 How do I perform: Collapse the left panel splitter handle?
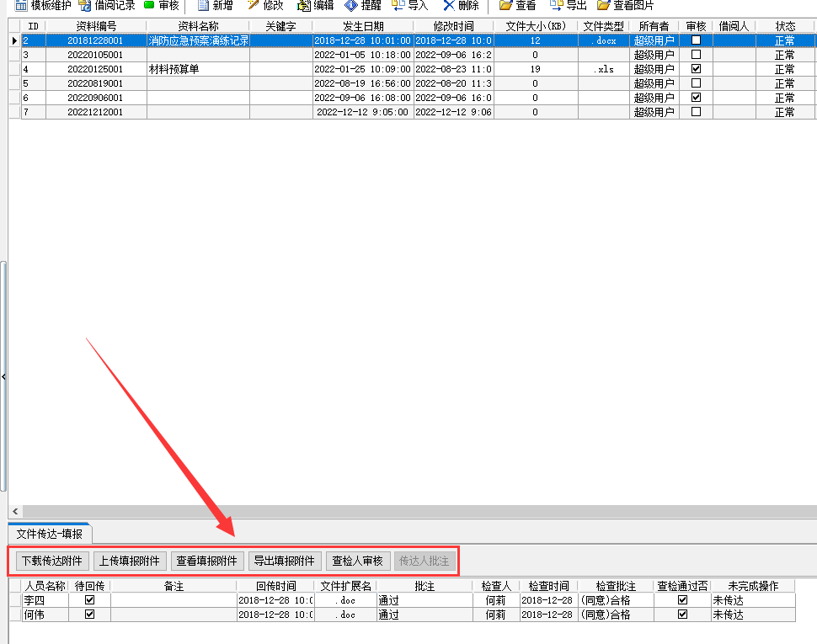click(x=3, y=377)
